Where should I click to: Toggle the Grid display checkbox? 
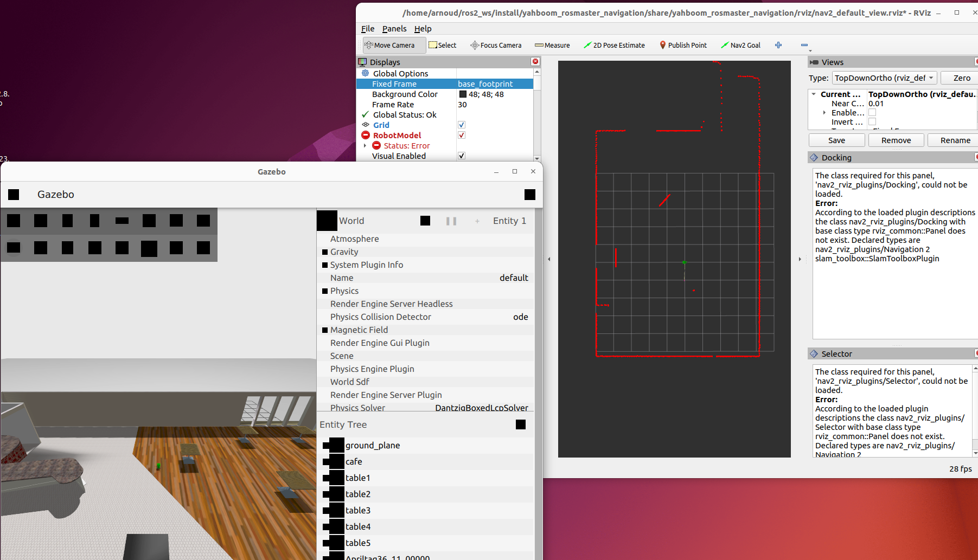click(x=462, y=125)
